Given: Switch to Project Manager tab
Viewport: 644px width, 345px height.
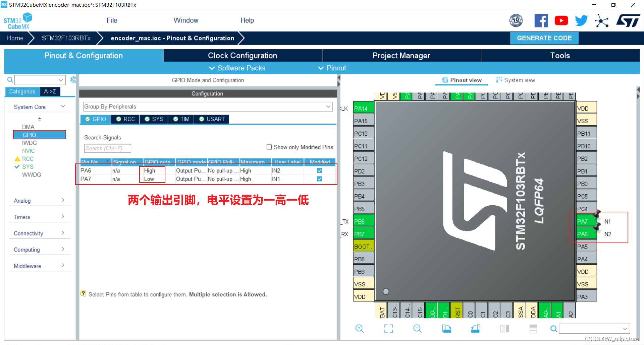Looking at the screenshot, I should (401, 56).
